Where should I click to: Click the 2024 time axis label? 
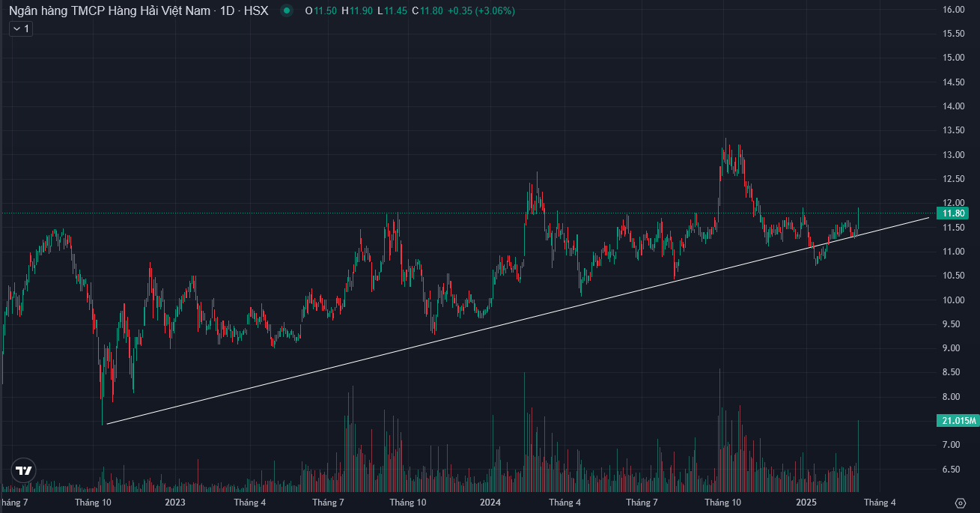click(x=490, y=503)
